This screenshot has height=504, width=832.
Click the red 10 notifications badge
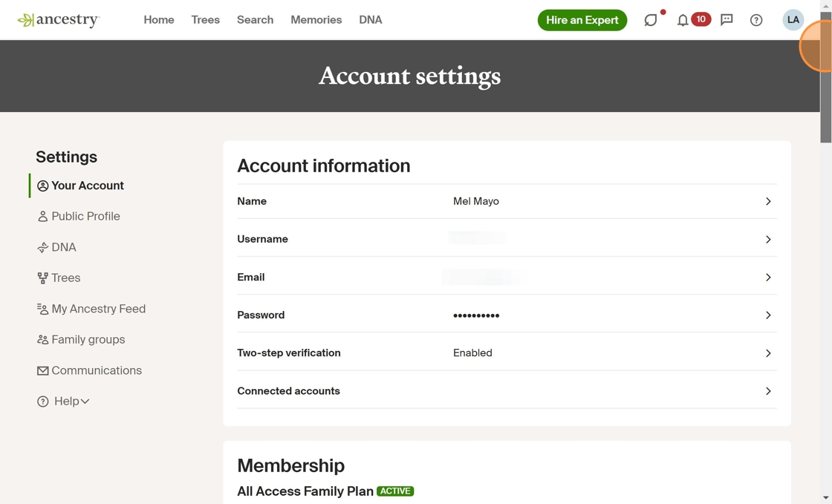pos(701,19)
